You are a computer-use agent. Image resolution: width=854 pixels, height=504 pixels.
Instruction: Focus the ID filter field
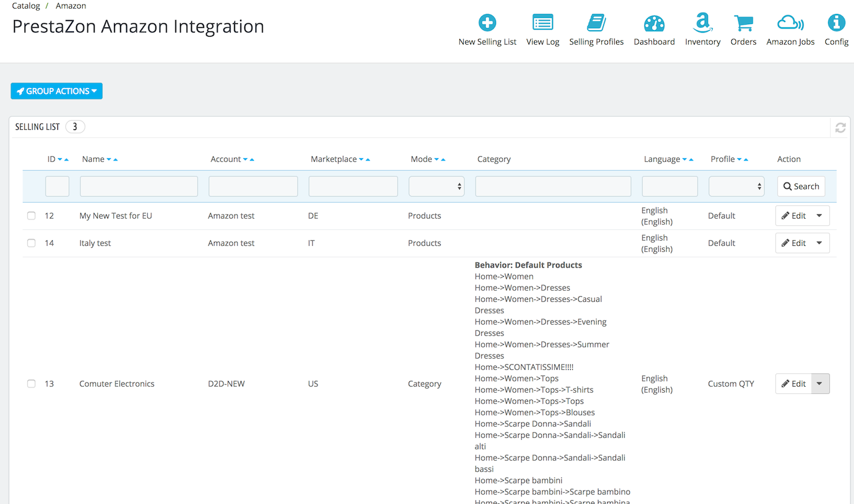(x=57, y=187)
